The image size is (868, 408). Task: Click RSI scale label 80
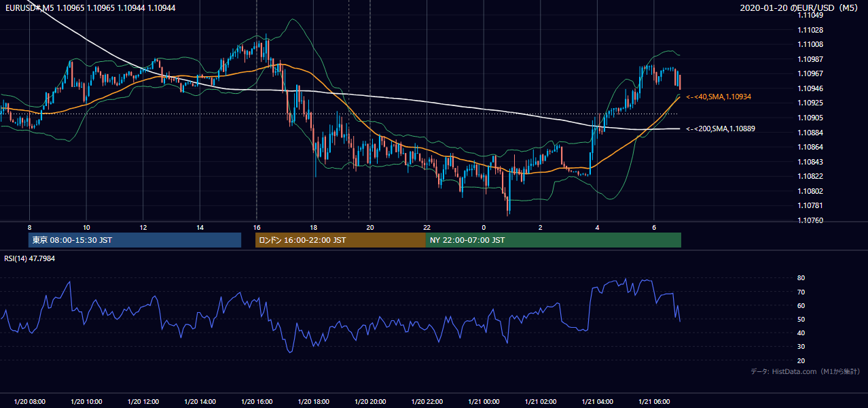coord(801,278)
